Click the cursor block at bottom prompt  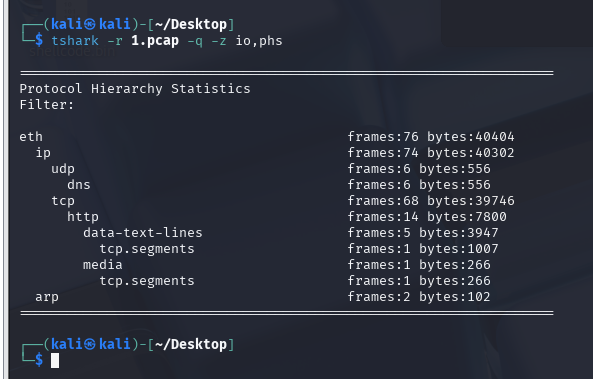(x=55, y=360)
